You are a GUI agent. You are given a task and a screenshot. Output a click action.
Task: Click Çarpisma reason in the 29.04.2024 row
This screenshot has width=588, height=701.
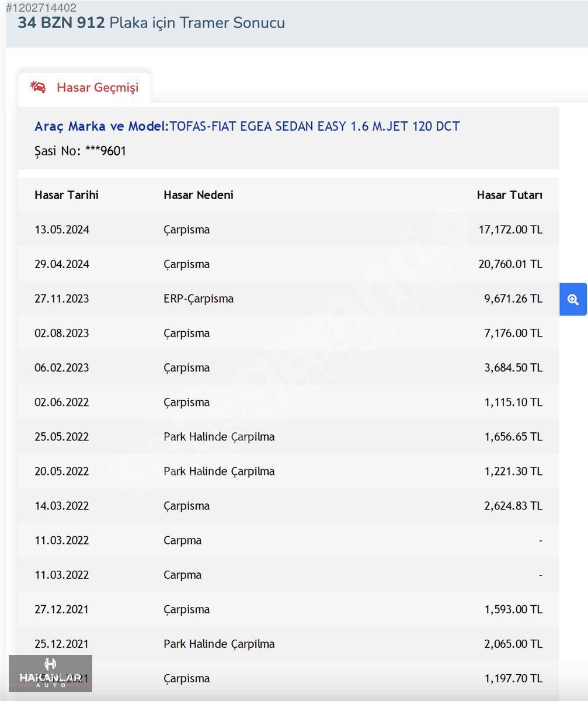187,264
